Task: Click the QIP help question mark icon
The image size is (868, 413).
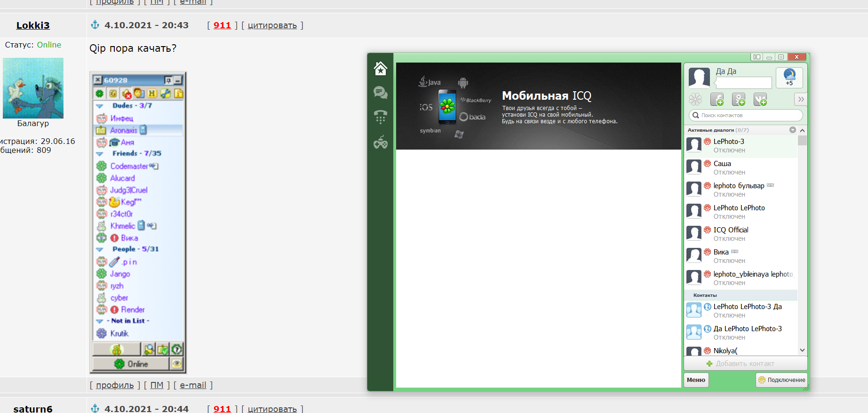Action: coord(176,349)
